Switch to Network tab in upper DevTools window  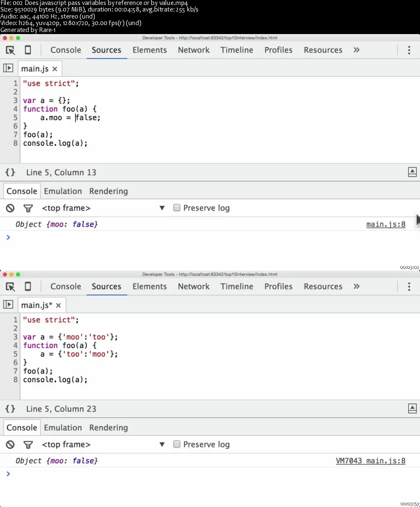[194, 50]
